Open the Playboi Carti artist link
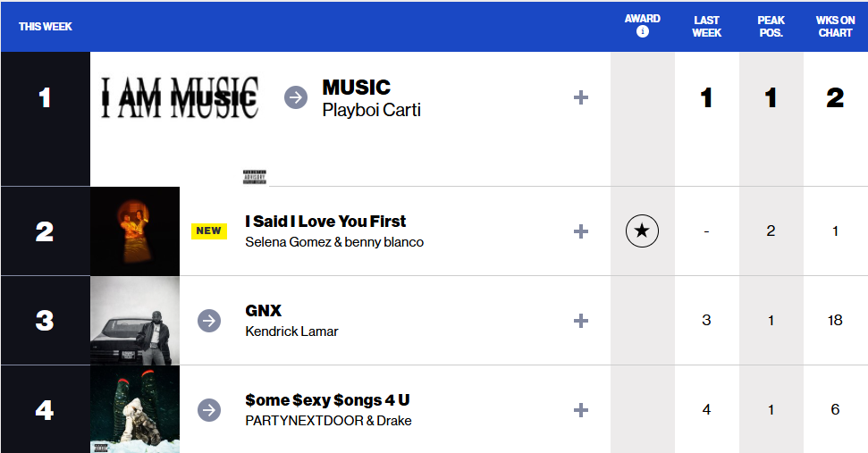Screen dimensions: 868x453 point(371,111)
